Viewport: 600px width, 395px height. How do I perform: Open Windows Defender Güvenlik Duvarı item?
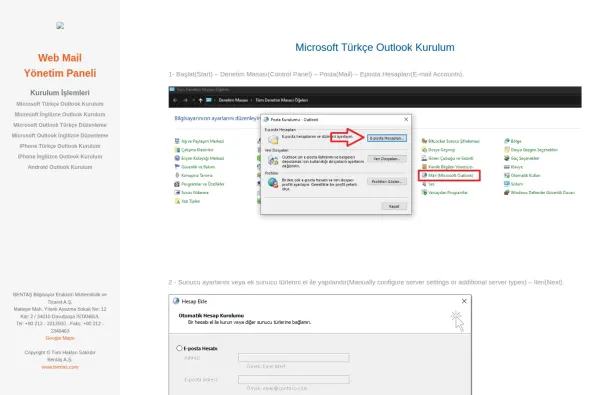click(x=539, y=193)
